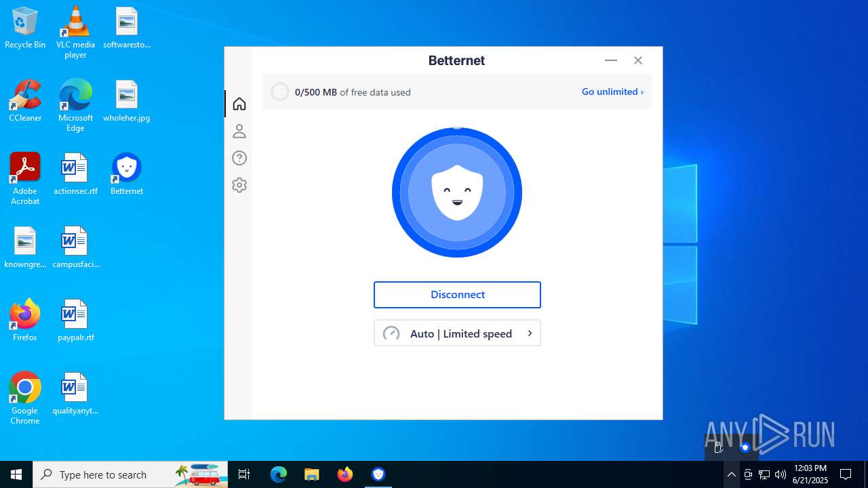Viewport: 868px width, 488px height.
Task: Select the wholeher.jpg file
Action: [127, 102]
